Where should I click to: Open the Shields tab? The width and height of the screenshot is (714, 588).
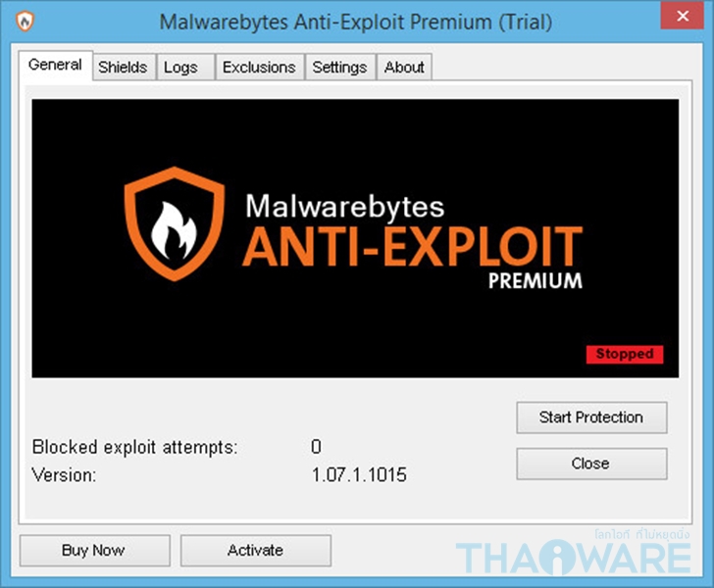(123, 68)
